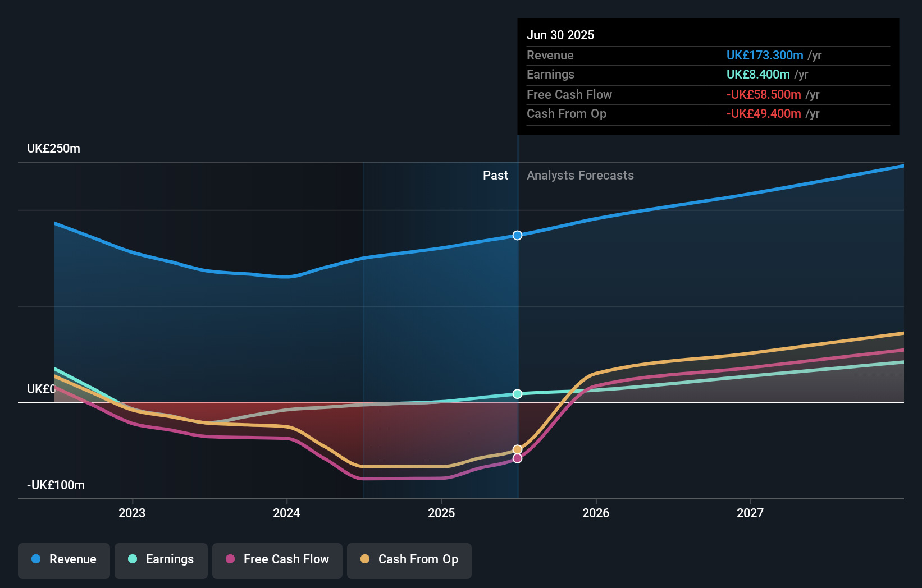Toggle the Earnings legend button
922x588 pixels.
161,561
